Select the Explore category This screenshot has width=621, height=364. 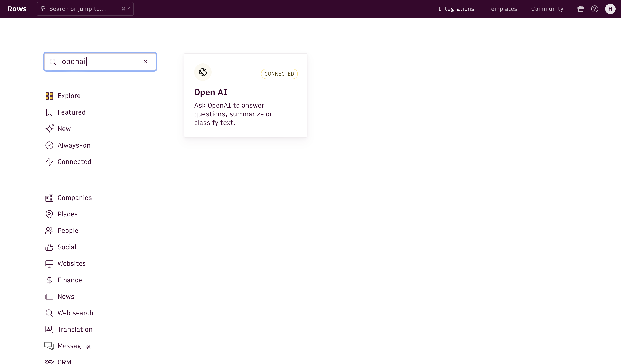[x=69, y=96]
